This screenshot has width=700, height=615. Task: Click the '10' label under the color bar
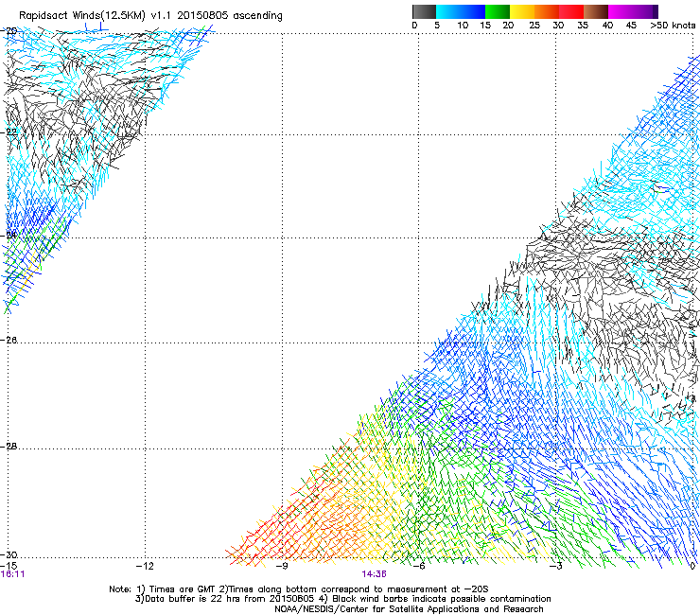[463, 26]
